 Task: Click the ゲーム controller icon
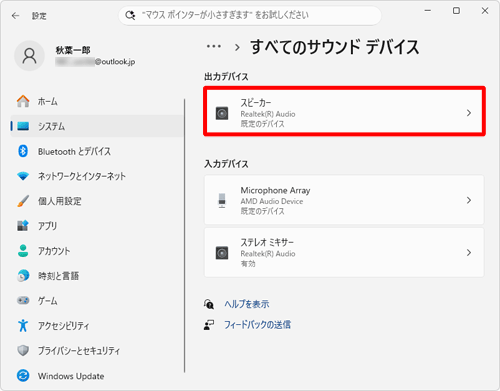(x=23, y=300)
